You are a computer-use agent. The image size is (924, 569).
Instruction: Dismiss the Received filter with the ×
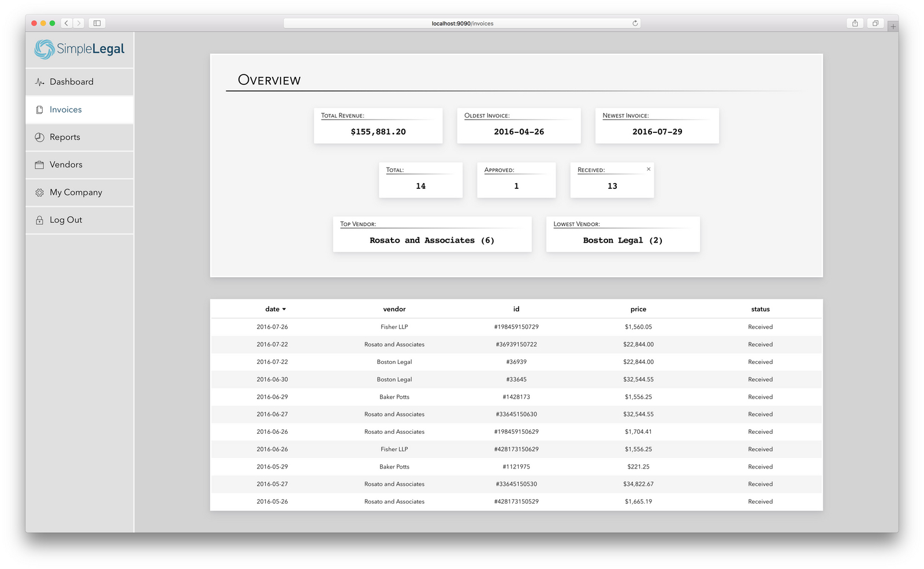[x=649, y=169]
